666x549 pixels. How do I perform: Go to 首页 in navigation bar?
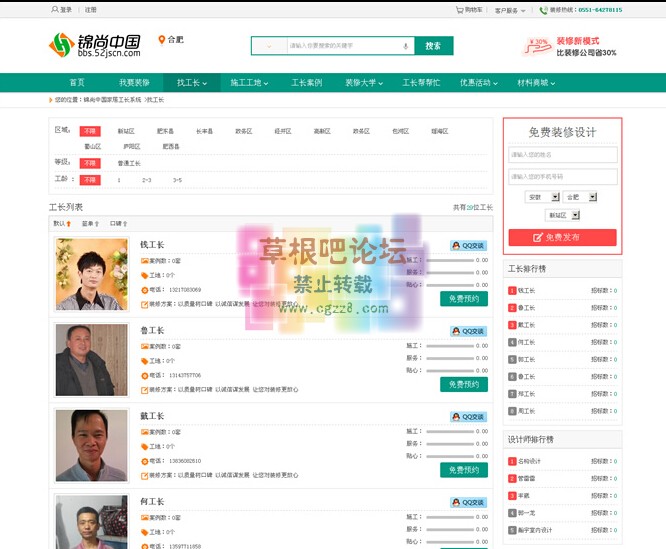(x=77, y=83)
